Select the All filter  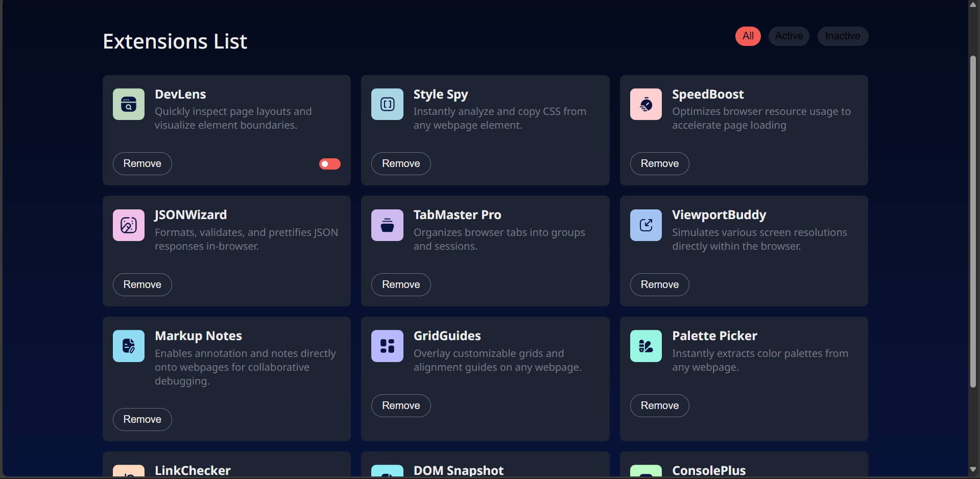point(748,36)
